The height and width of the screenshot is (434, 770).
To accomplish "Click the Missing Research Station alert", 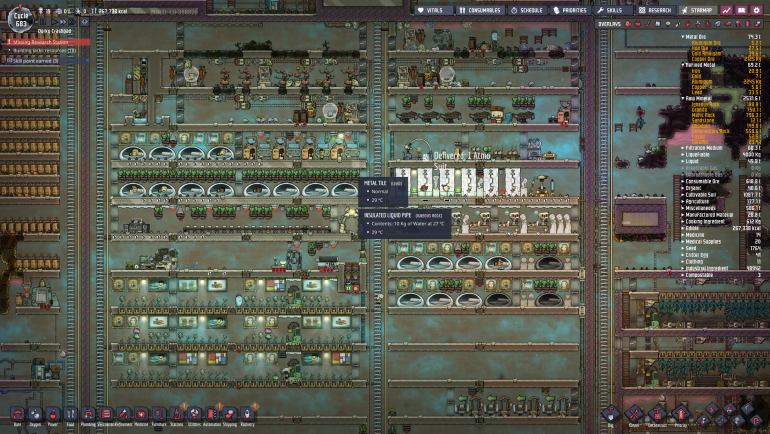I will click(48, 42).
